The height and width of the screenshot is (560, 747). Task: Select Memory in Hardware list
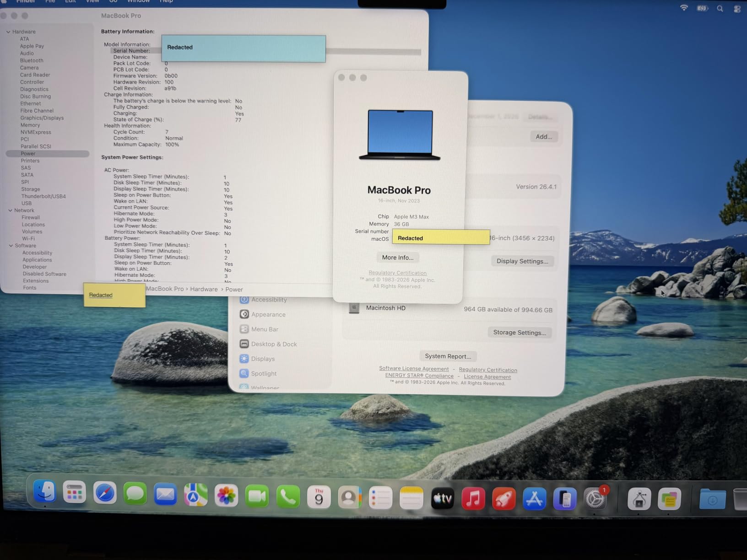30,125
